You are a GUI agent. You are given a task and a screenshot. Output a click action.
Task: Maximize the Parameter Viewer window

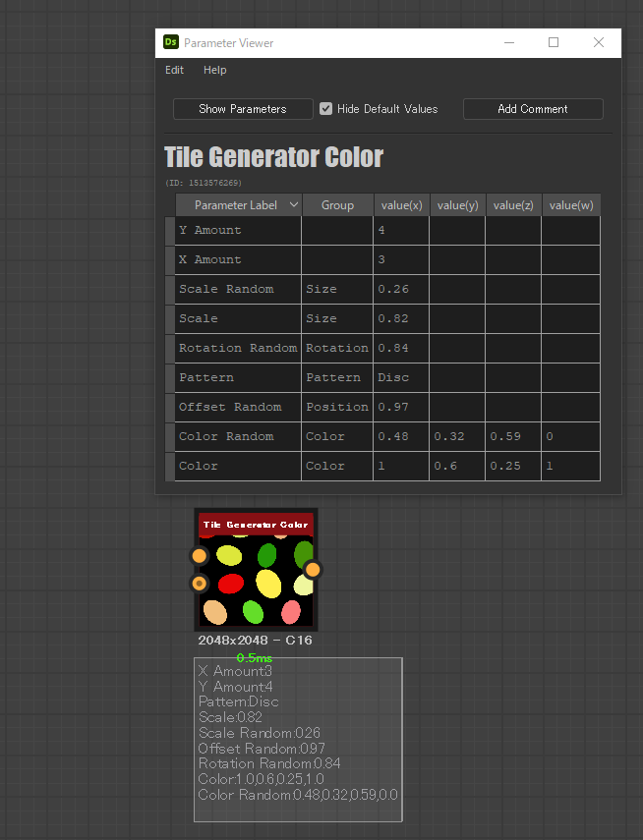coord(554,42)
